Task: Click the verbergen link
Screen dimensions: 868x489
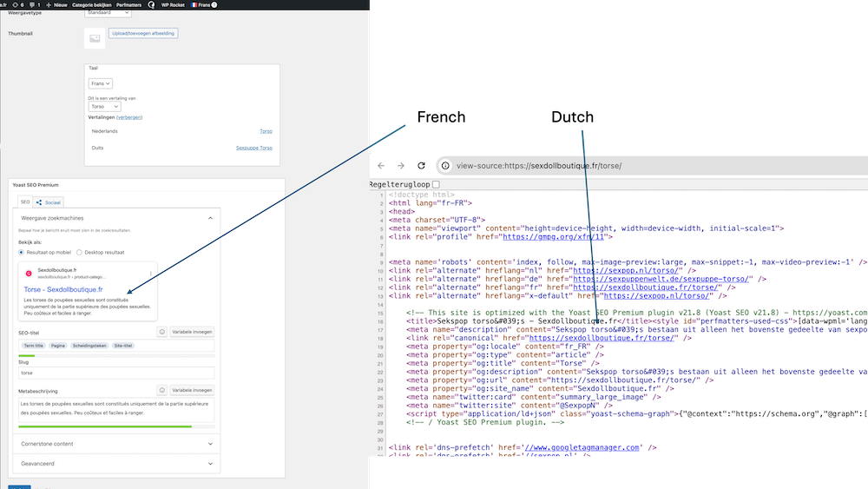Action: (x=129, y=117)
